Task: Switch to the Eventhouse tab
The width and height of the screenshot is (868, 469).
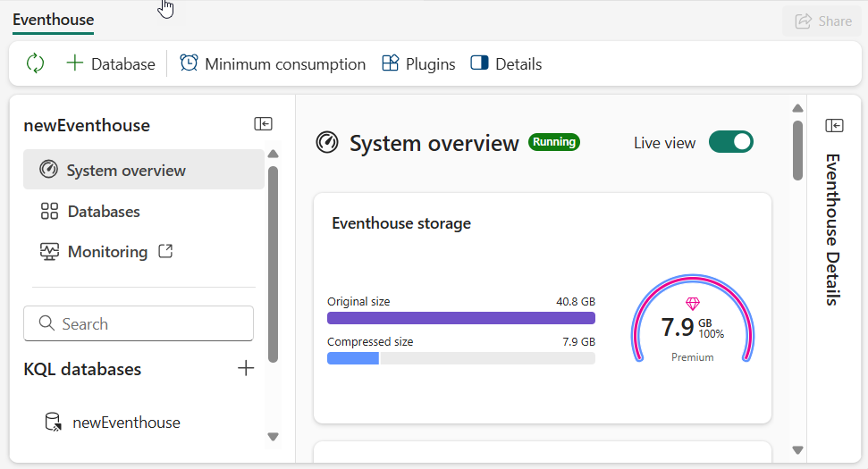Action: (53, 20)
